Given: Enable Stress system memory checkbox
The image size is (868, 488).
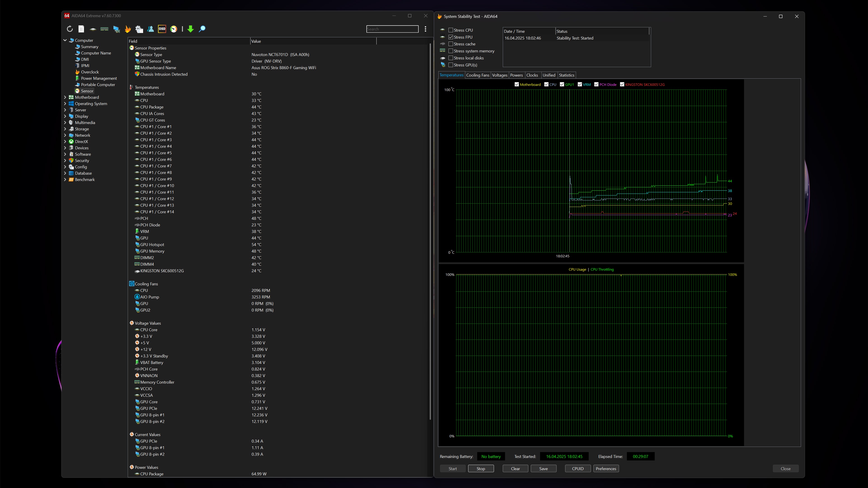Looking at the screenshot, I should click(451, 51).
